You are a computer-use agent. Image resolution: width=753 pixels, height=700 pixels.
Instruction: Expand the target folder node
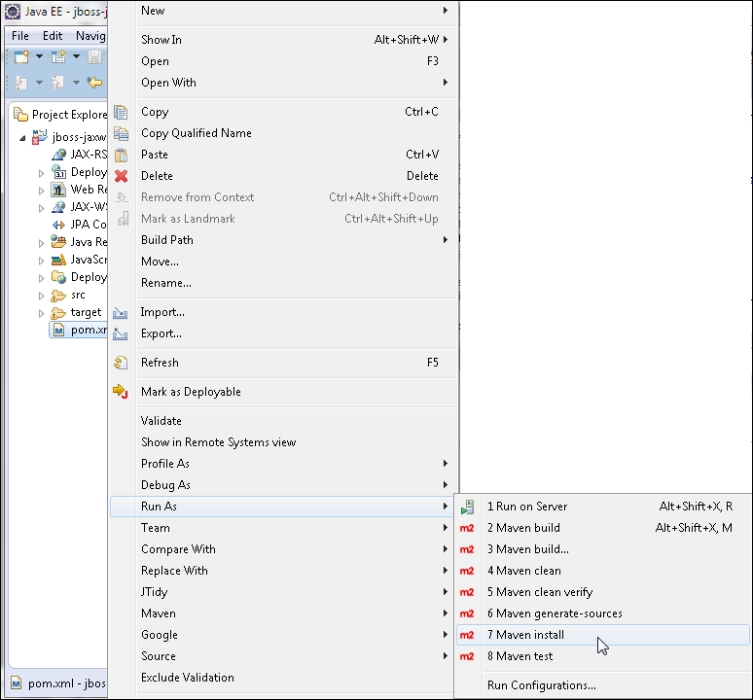tap(41, 313)
